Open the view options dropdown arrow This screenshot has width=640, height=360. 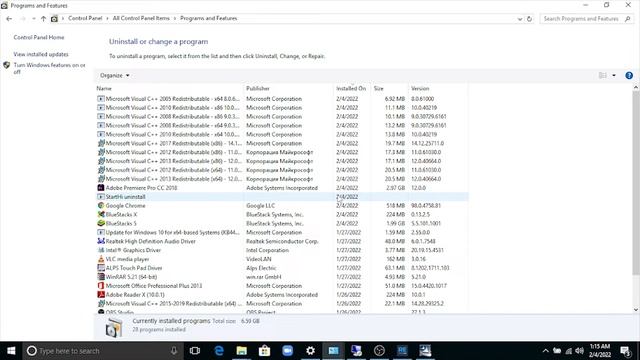(614, 76)
